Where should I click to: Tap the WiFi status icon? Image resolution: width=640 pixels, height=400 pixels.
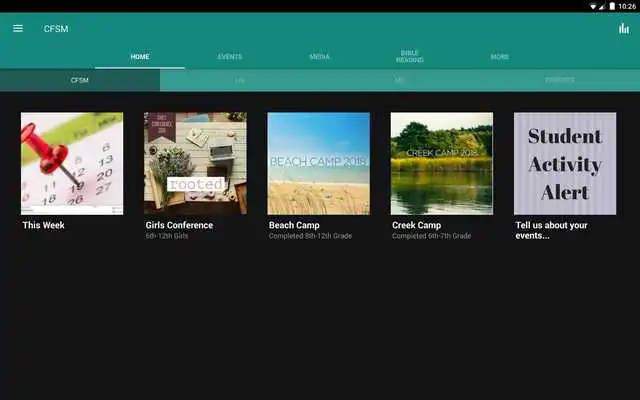593,6
